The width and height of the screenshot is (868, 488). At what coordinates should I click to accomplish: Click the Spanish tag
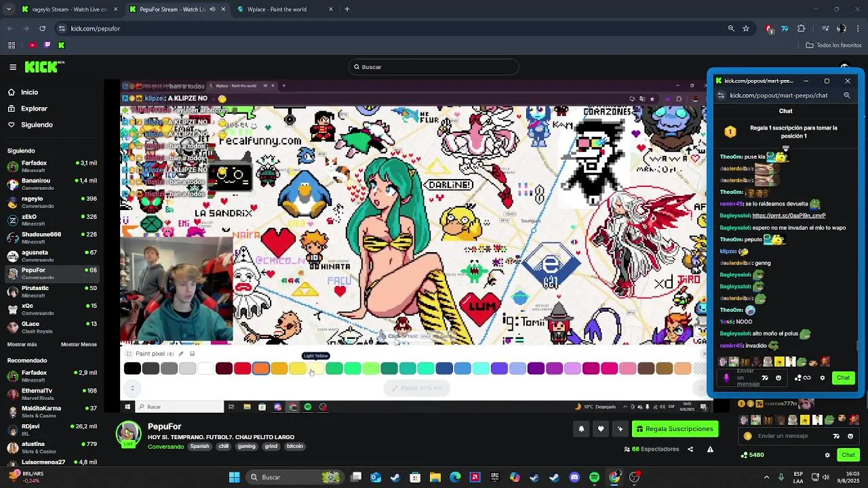click(199, 447)
